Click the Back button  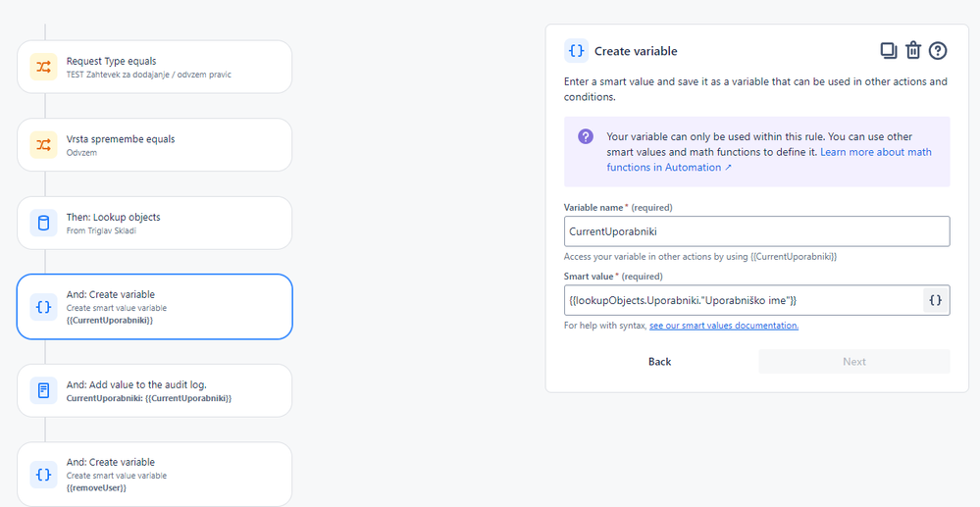(659, 362)
